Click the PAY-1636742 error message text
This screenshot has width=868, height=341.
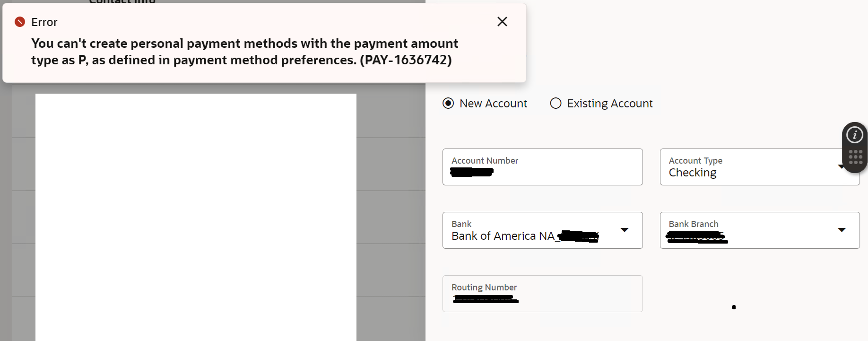click(x=244, y=52)
